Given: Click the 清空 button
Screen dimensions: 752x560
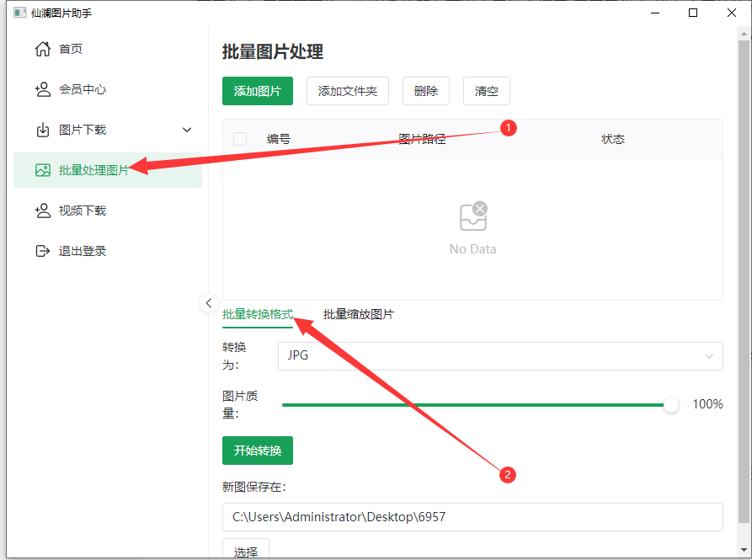Looking at the screenshot, I should [486, 91].
